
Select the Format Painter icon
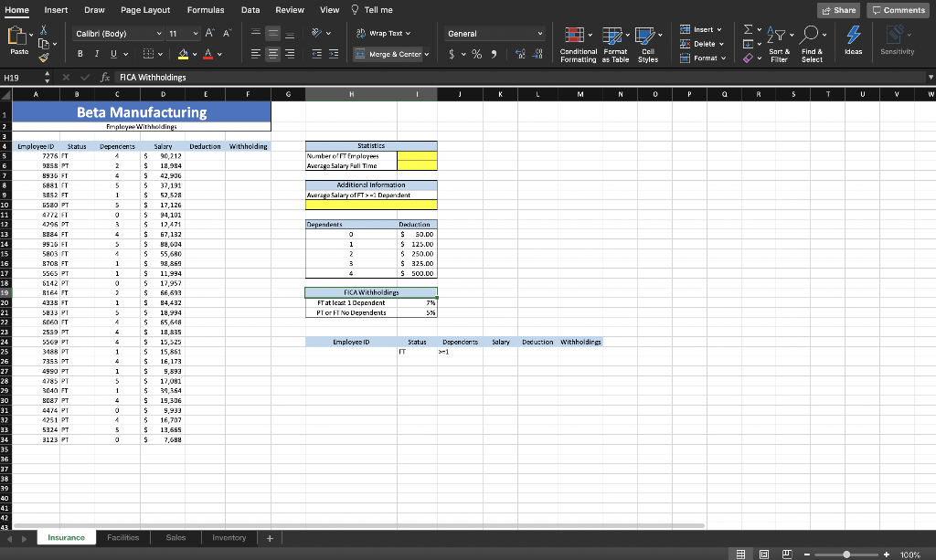[41, 58]
